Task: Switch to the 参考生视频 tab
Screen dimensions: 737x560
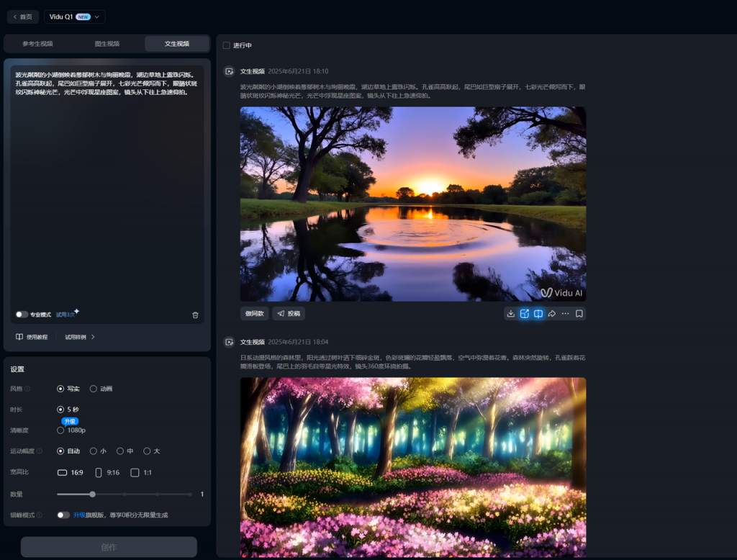Action: click(x=37, y=44)
